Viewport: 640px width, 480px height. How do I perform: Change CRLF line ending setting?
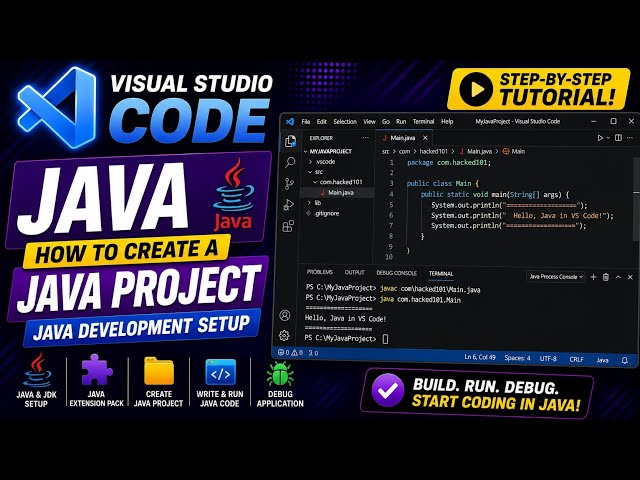(576, 360)
